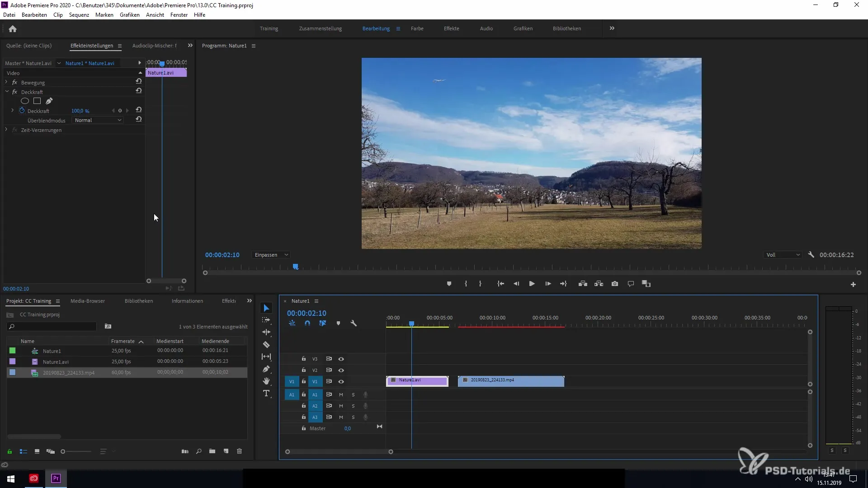
Task: Select the Pen tool in the timeline toolbar
Action: point(266,369)
